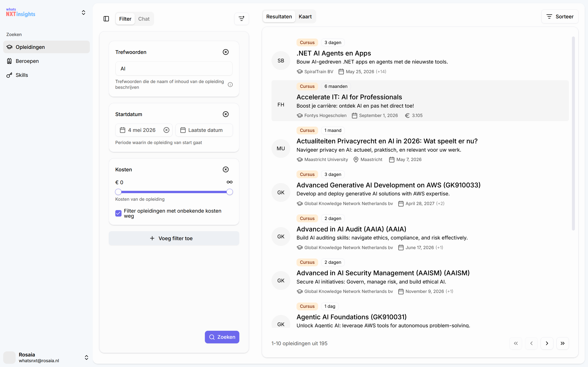The image size is (588, 367).
Task: Remove the Trefwoorden filter
Action: point(226,52)
